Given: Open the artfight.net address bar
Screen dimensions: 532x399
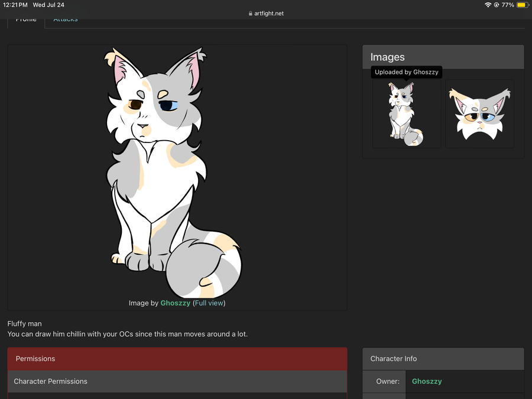Looking at the screenshot, I should tap(266, 14).
